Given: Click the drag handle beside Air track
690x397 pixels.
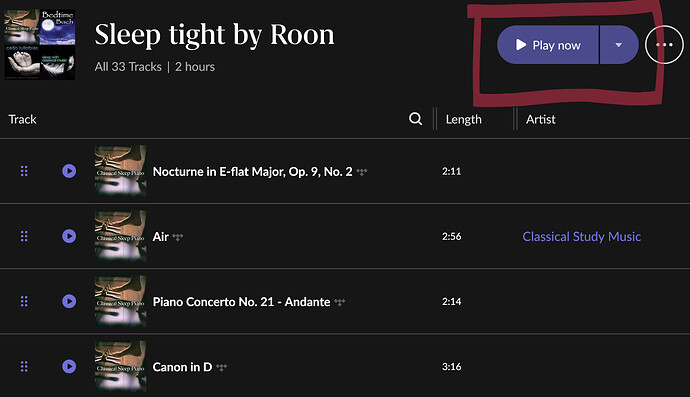Looking at the screenshot, I should (24, 236).
